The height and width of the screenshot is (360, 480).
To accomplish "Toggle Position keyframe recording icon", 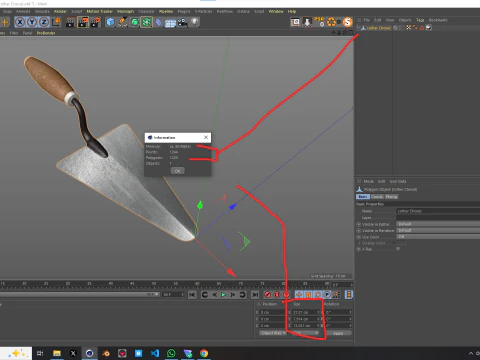I will coord(299,295).
